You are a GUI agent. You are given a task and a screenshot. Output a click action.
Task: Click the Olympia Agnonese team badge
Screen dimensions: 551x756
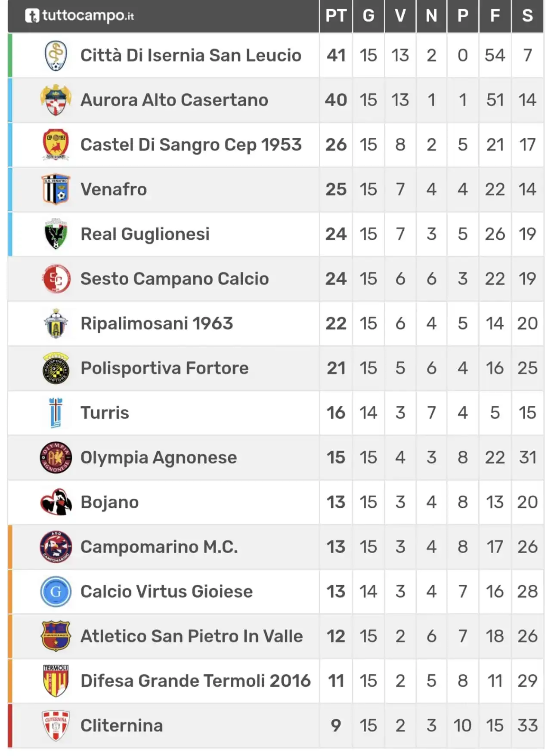coord(56,457)
